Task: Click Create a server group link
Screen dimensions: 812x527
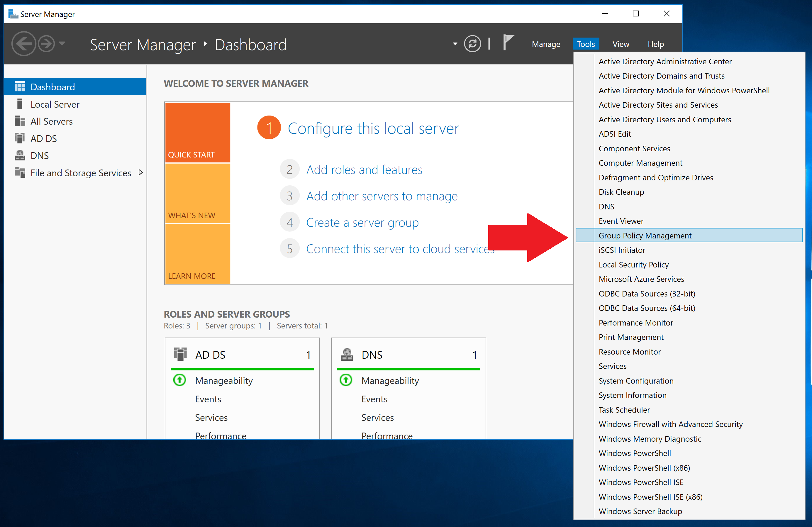Action: point(362,222)
